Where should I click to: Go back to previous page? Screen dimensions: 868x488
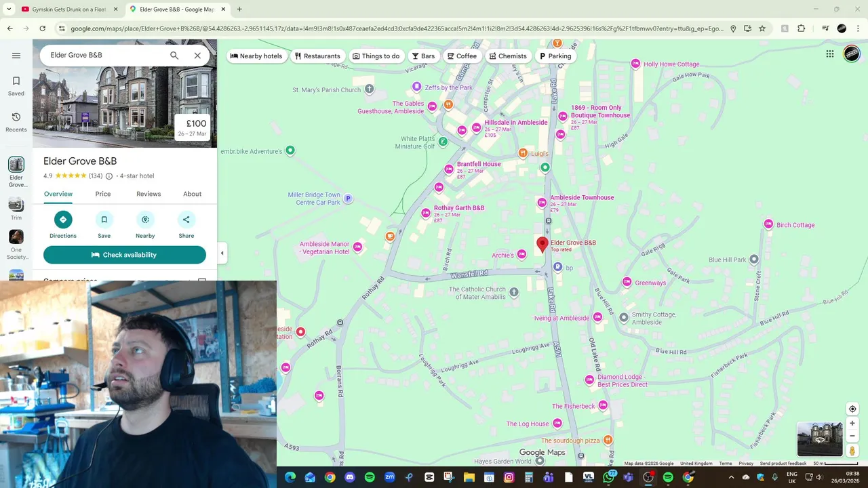click(x=9, y=28)
